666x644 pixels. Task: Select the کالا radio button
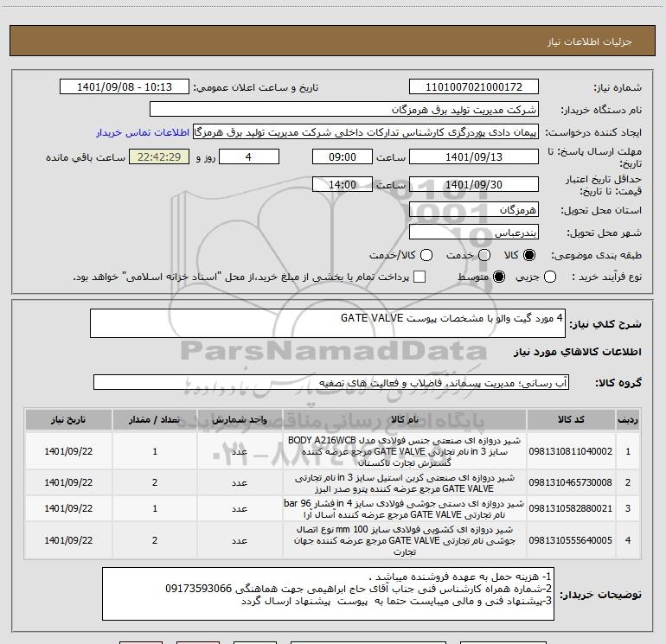pyautogui.click(x=529, y=255)
